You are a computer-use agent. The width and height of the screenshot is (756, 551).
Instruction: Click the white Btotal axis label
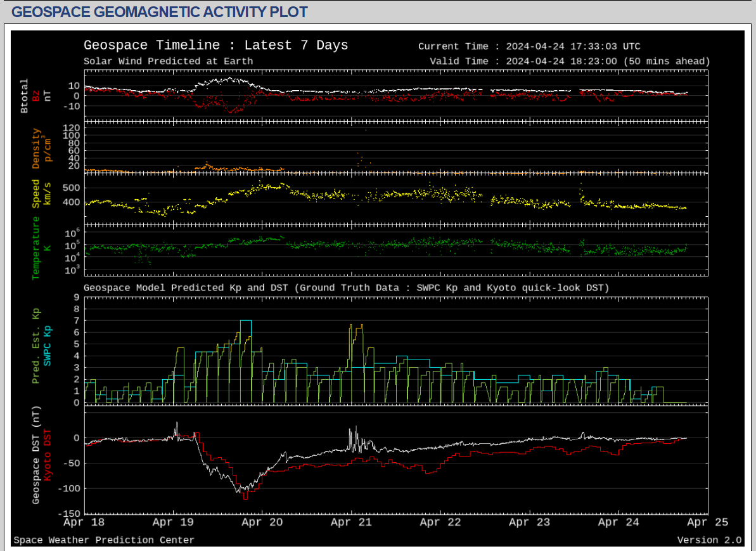click(x=25, y=96)
